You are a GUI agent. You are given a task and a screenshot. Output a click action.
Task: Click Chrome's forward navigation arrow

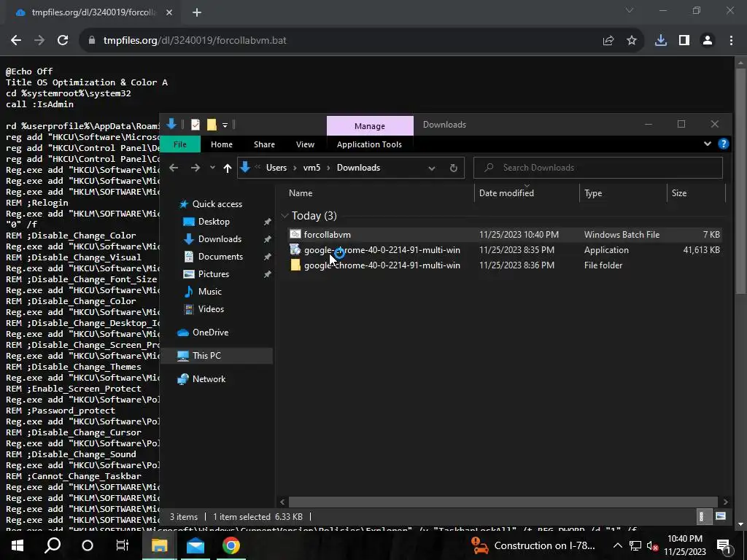coord(39,41)
